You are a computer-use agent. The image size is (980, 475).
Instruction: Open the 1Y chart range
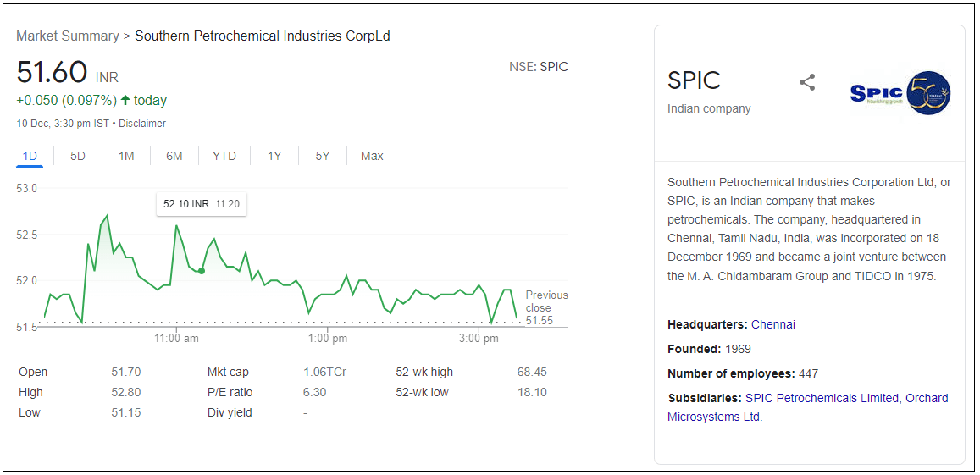(274, 156)
